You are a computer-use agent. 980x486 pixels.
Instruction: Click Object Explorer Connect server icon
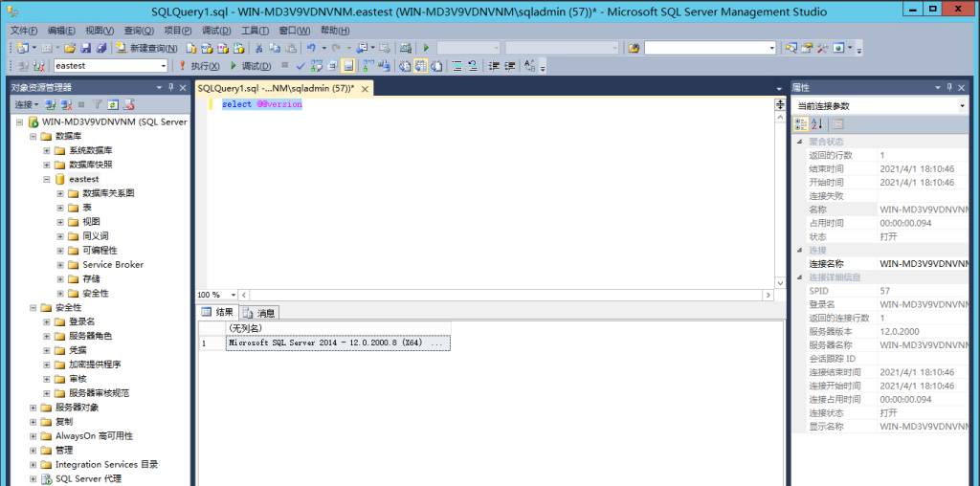click(x=51, y=104)
